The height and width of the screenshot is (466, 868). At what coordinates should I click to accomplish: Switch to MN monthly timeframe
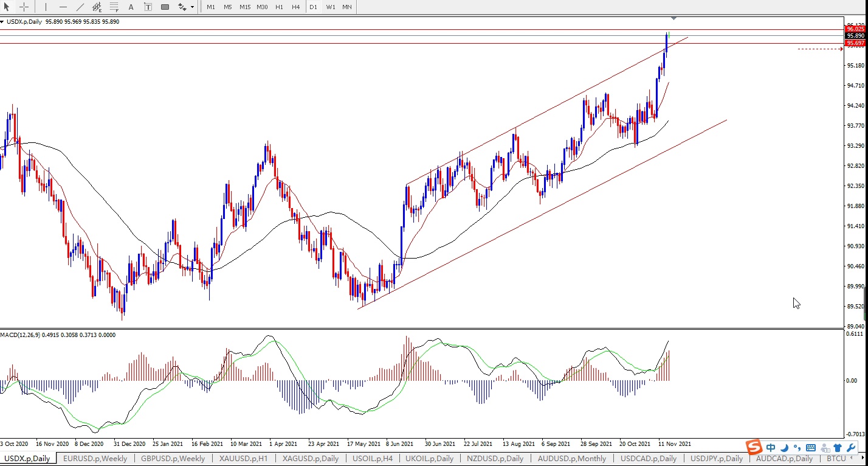[347, 7]
